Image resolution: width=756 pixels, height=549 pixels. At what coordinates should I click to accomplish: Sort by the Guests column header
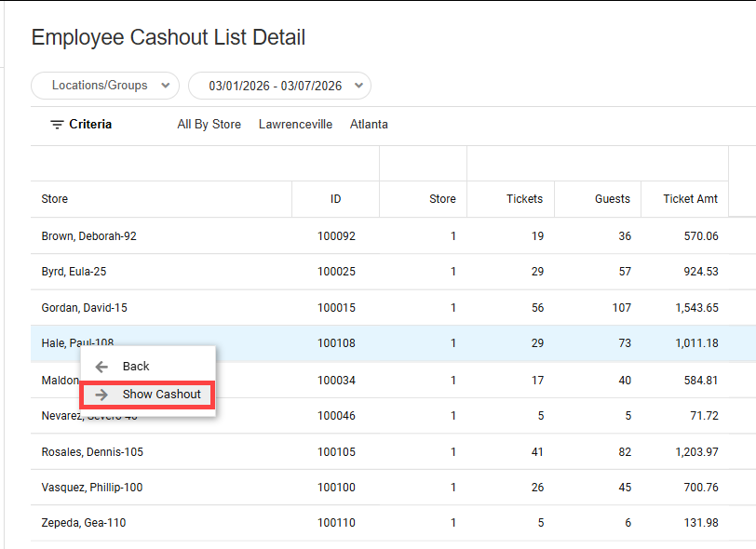click(x=612, y=199)
